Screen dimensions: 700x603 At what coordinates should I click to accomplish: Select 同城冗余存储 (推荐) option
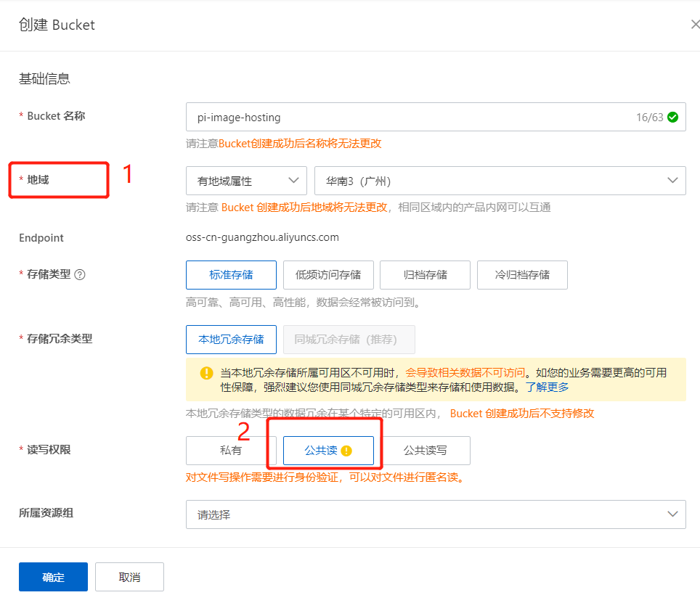pyautogui.click(x=349, y=339)
